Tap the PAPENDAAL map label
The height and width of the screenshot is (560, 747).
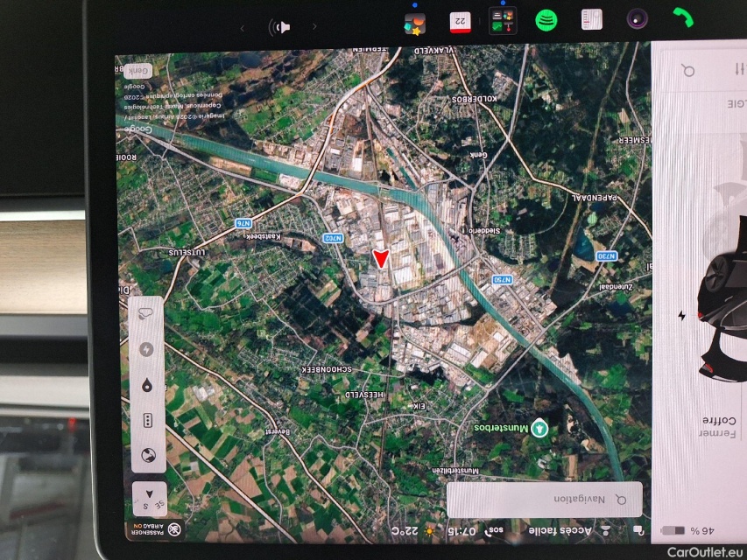595,197
